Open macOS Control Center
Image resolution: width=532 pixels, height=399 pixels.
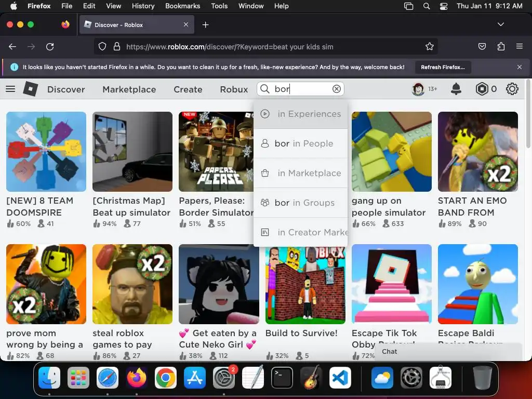click(x=444, y=6)
